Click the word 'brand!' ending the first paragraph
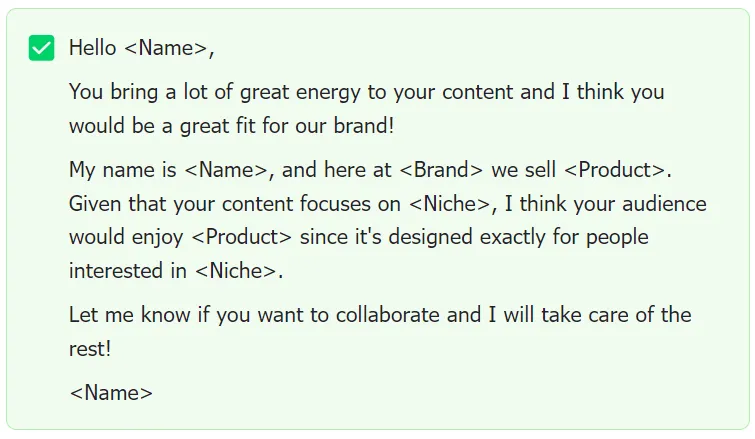The height and width of the screenshot is (439, 755). (364, 126)
